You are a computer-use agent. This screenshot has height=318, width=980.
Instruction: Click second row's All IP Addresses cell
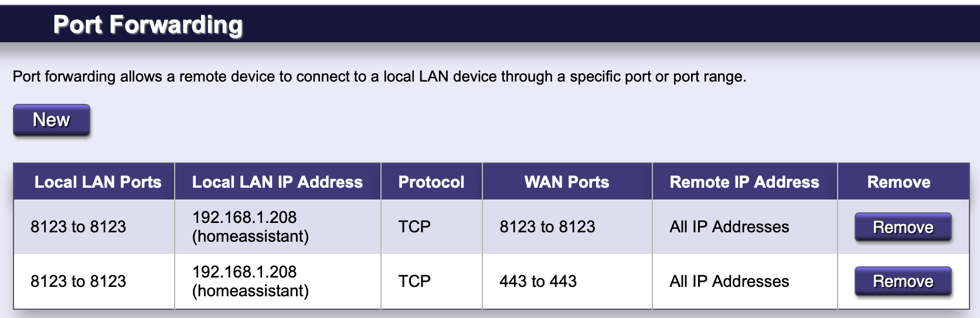coord(744,281)
